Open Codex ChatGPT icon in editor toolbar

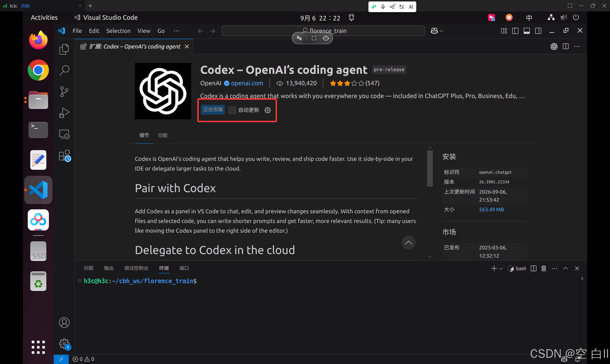[554, 46]
